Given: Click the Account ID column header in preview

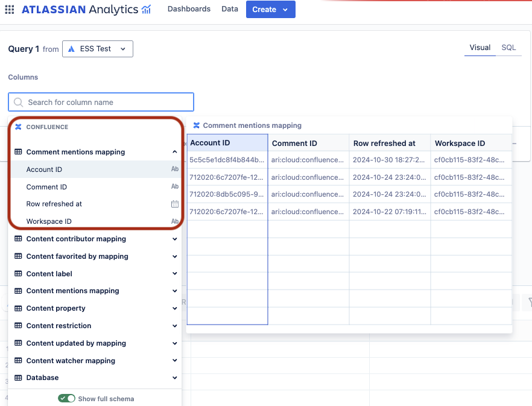Looking at the screenshot, I should 227,143.
